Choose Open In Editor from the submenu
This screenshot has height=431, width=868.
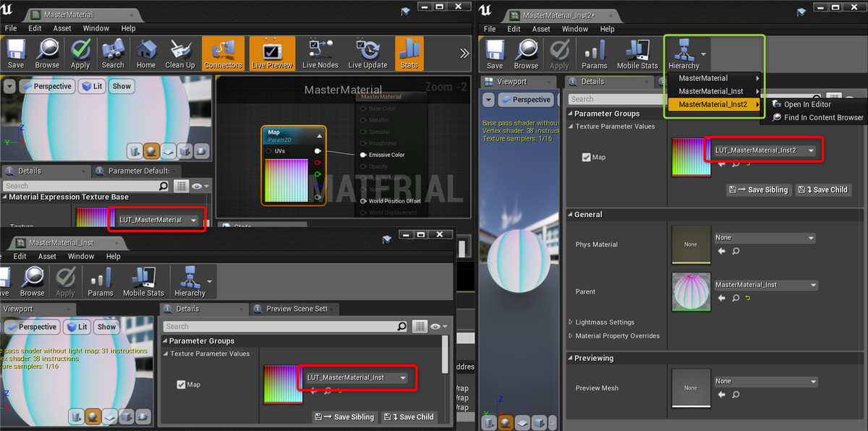[x=807, y=104]
